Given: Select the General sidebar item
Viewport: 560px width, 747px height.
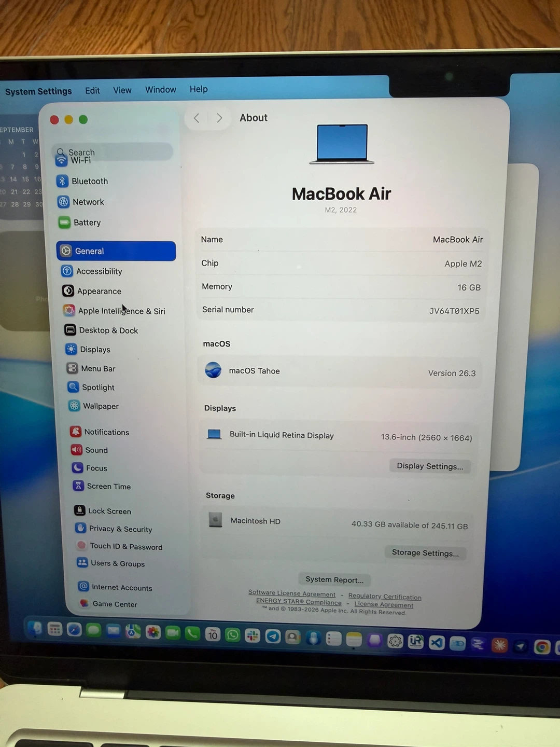Looking at the screenshot, I should [x=116, y=251].
